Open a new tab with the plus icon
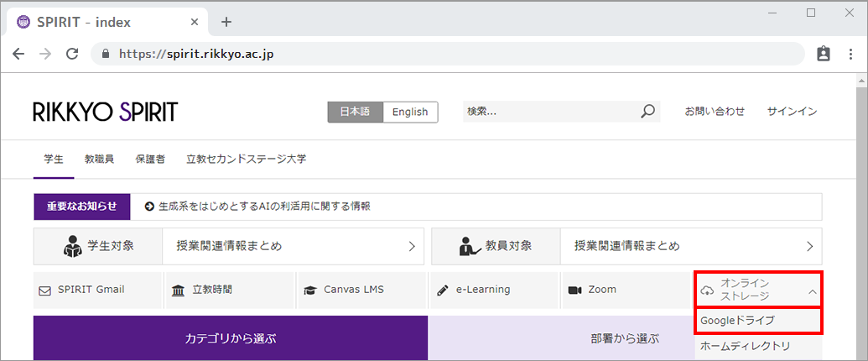The width and height of the screenshot is (868, 361). [226, 22]
